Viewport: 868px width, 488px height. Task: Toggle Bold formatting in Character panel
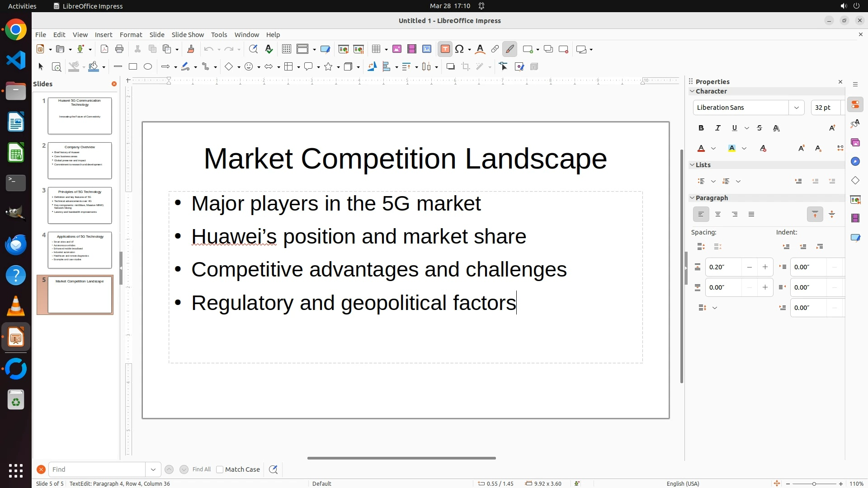click(x=701, y=128)
